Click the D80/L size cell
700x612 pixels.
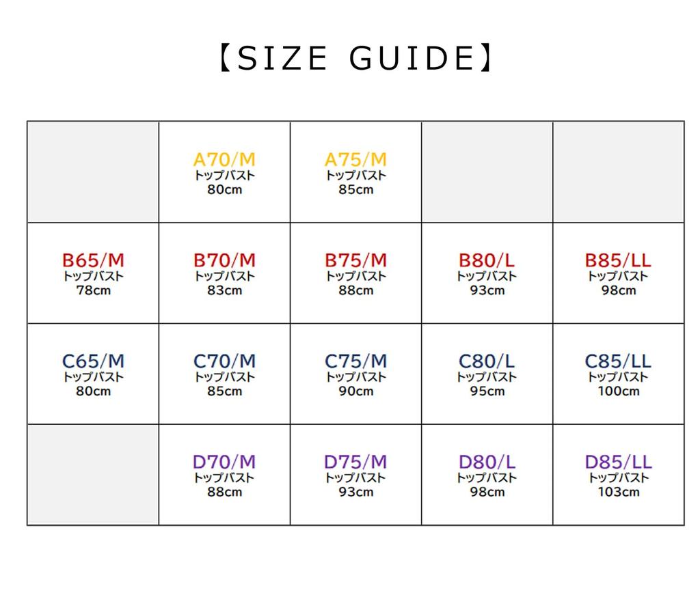coord(487,475)
